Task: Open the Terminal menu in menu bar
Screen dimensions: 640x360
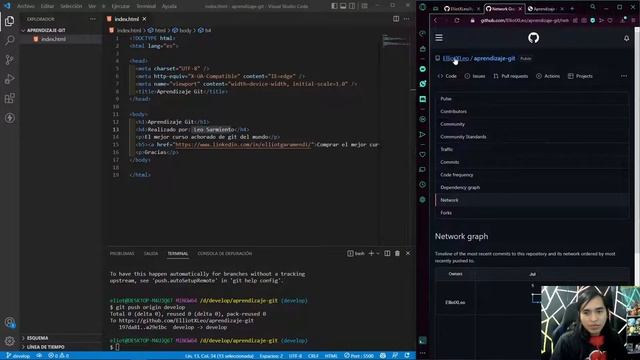Action: 146,6
